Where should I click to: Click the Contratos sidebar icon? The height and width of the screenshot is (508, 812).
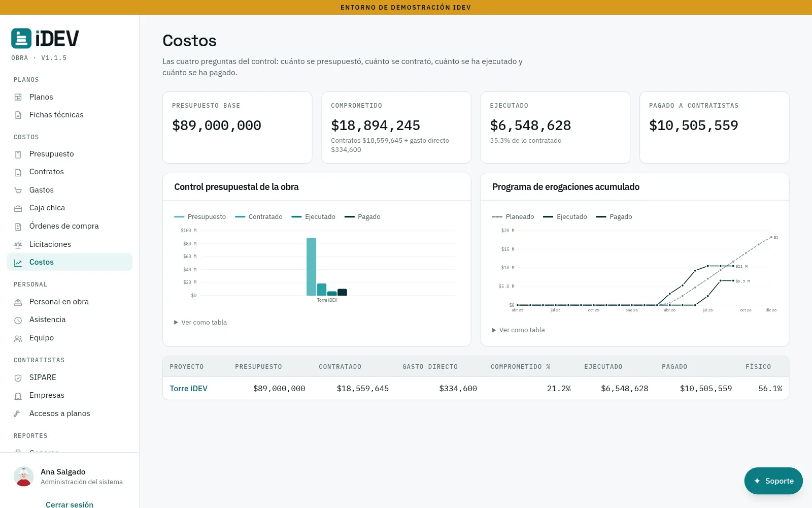click(18, 172)
